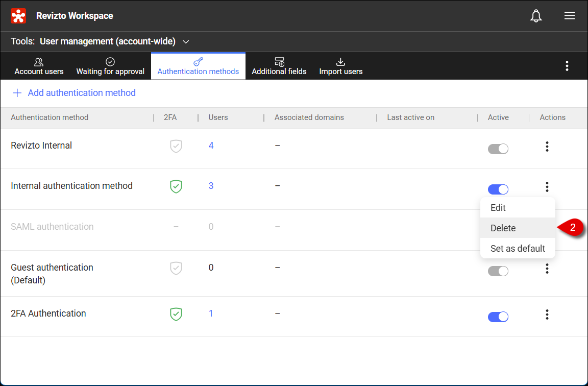Open the notifications bell
This screenshot has height=386, width=588.
click(536, 16)
